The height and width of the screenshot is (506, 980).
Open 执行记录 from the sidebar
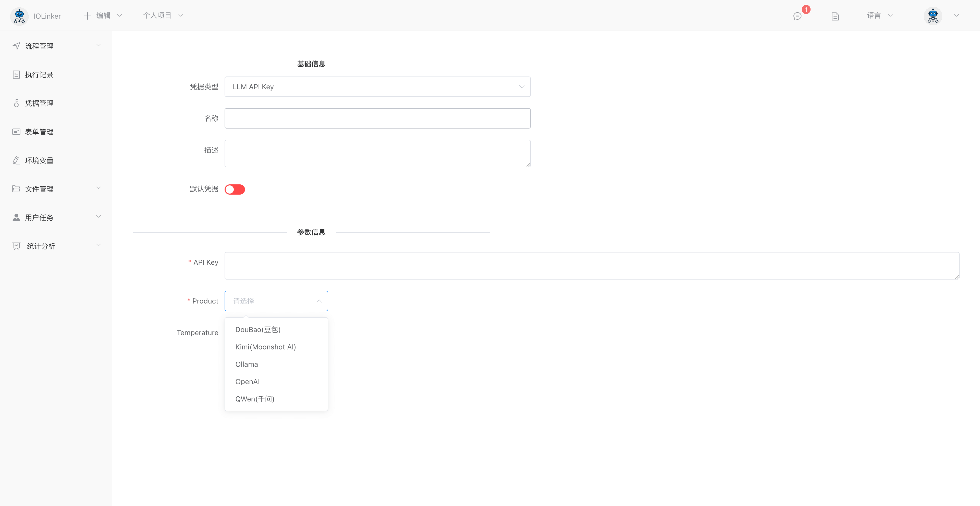point(39,75)
